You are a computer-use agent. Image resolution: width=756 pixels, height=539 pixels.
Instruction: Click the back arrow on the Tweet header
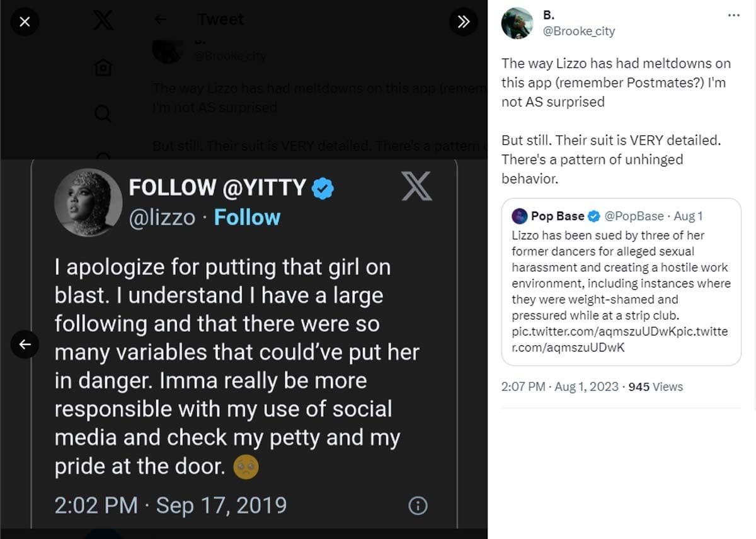click(x=161, y=19)
